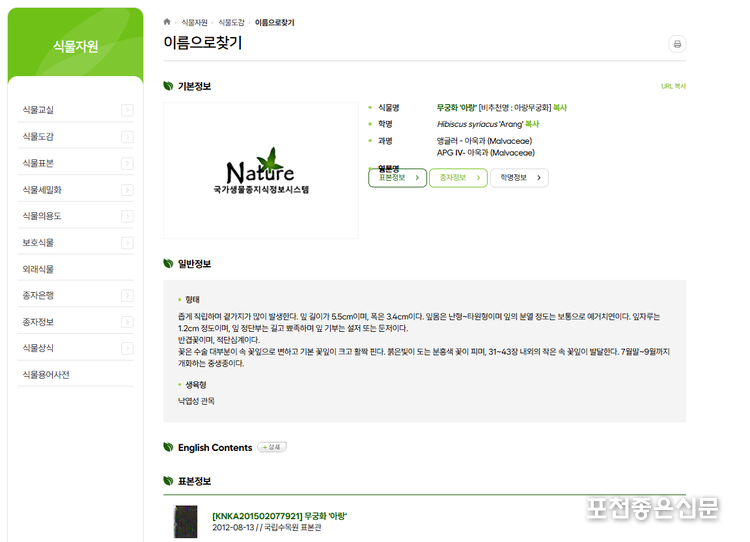Click the arrow icon beside 식물표본
Viewport: 750px width, 542px height.
click(127, 163)
